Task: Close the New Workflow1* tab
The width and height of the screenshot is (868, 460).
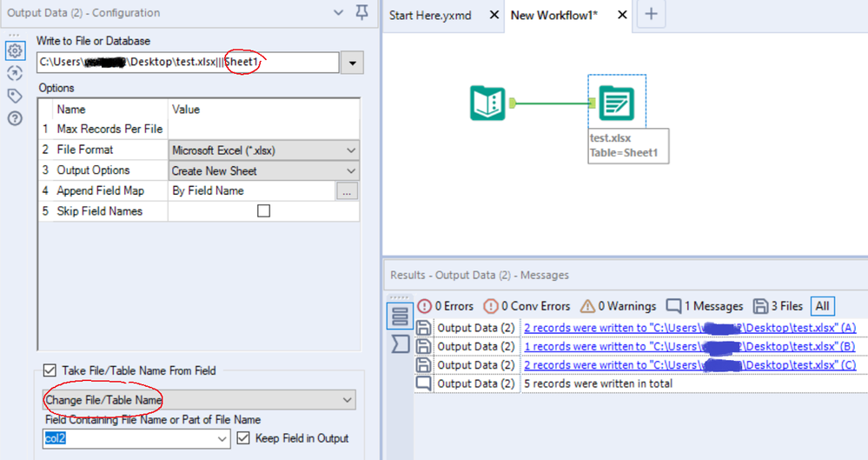Action: point(622,15)
